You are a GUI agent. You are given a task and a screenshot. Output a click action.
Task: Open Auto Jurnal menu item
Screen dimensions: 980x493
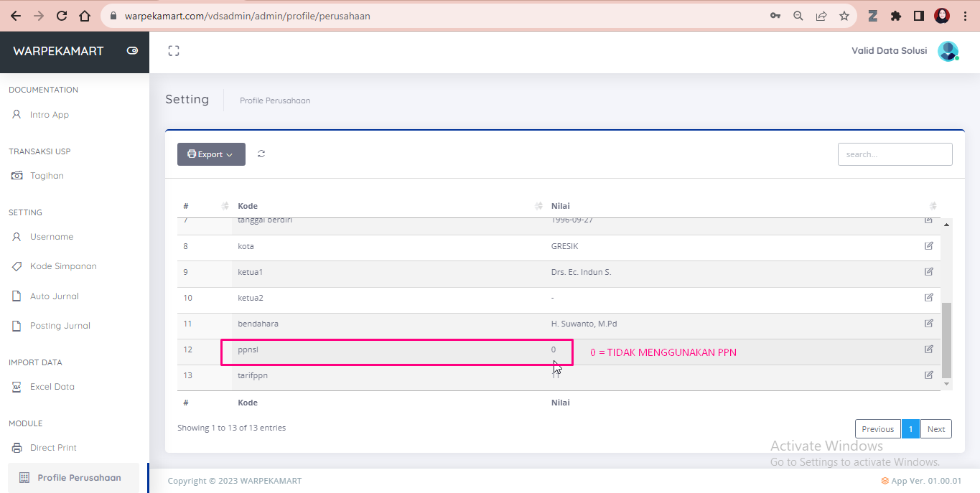click(55, 296)
